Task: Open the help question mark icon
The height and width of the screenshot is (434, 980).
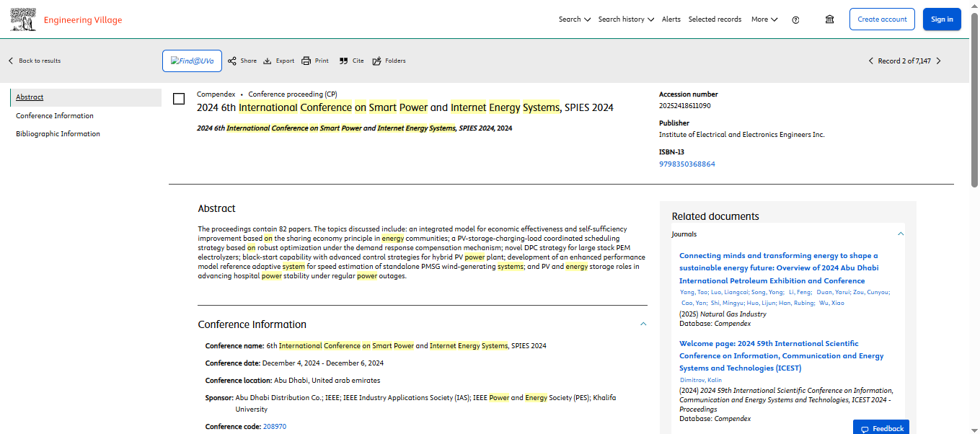Action: pos(795,20)
